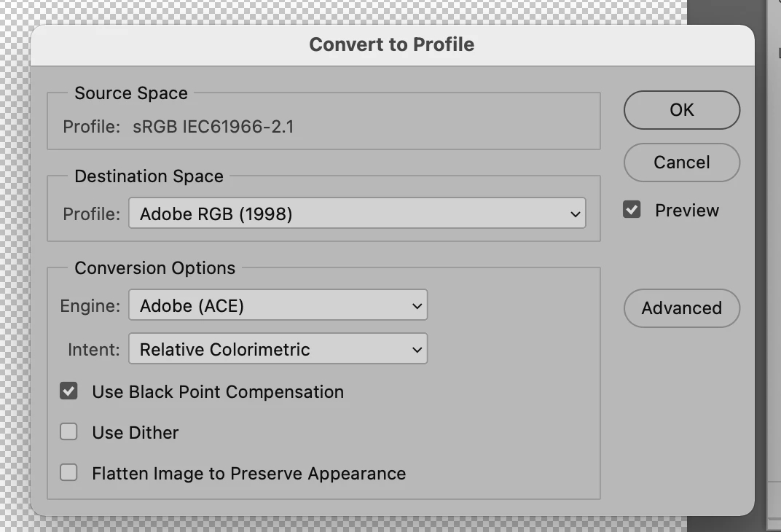Viewport: 781px width, 532px height.
Task: Click the chevron arrow beside Adobe (ACE)
Action: [417, 306]
